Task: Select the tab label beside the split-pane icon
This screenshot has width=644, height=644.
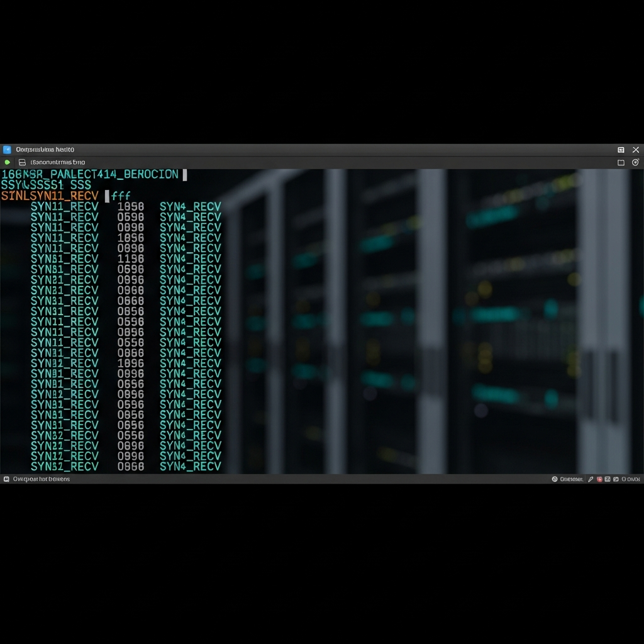Action: click(58, 162)
